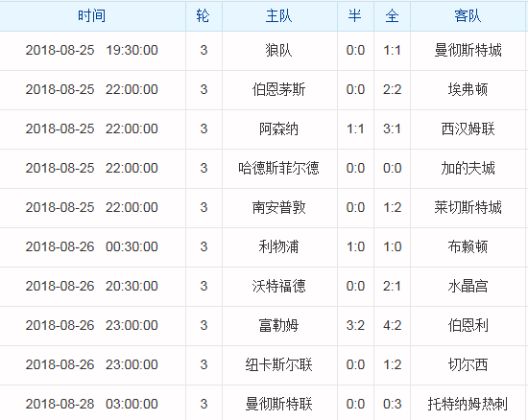Select home team 纽卡斯尔联
Screen dimensions: 528x420
(278, 365)
